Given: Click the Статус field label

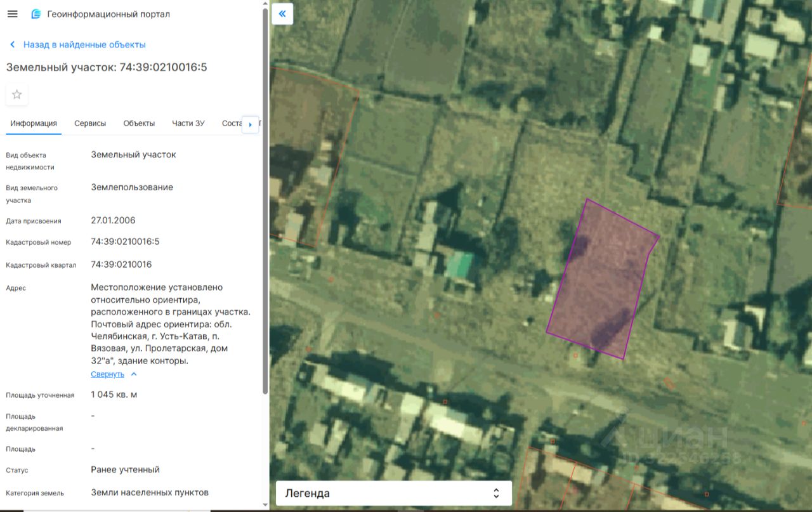Looking at the screenshot, I should pyautogui.click(x=17, y=471).
